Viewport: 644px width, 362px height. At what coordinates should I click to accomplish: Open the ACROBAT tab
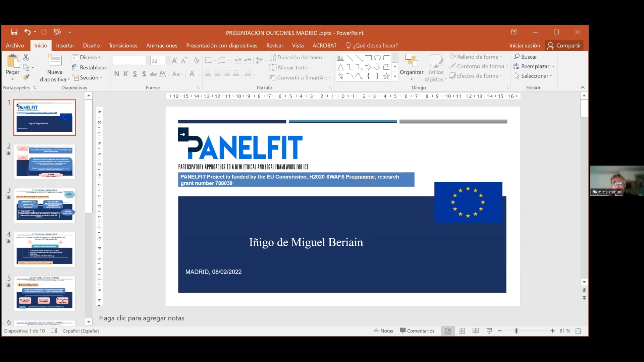pos(324,46)
